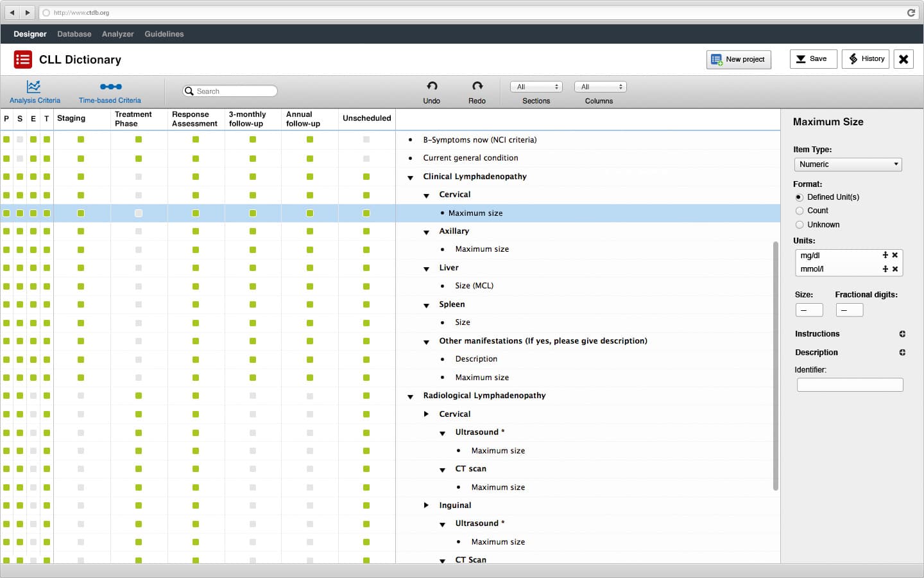This screenshot has width=924, height=578.
Task: Click the CLL Dictionary red list icon
Action: click(22, 60)
